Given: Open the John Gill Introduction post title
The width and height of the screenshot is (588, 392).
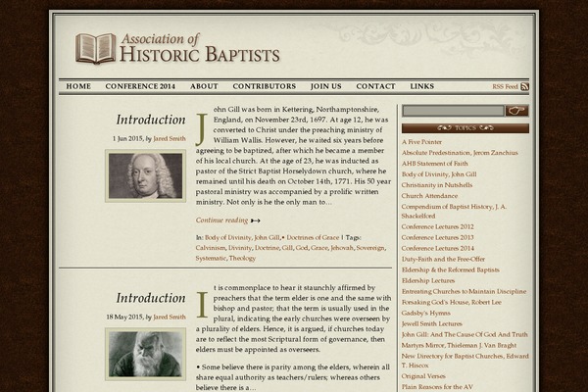Looking at the screenshot, I should click(151, 120).
